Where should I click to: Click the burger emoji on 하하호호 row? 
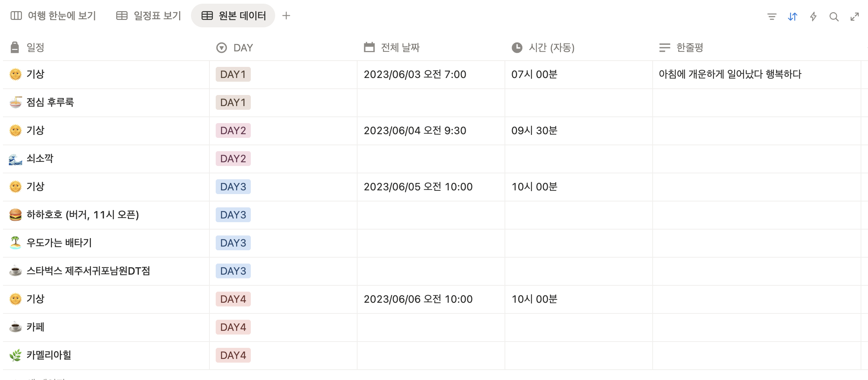(x=15, y=215)
